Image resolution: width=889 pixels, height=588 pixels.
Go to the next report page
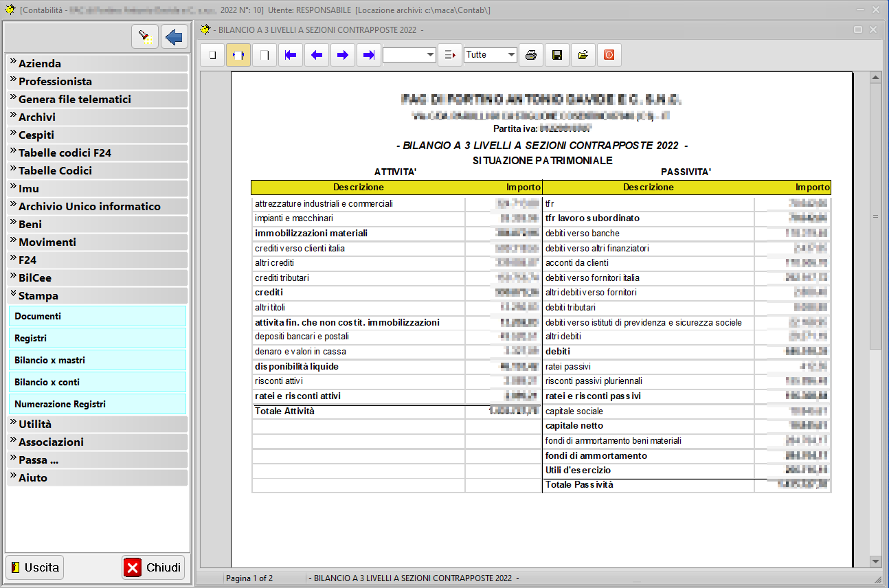[x=343, y=55]
